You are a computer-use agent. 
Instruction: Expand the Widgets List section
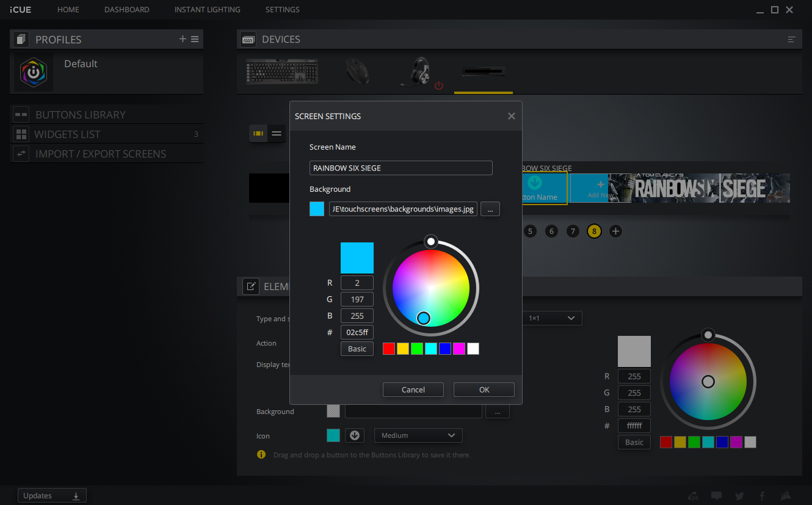[x=107, y=134]
